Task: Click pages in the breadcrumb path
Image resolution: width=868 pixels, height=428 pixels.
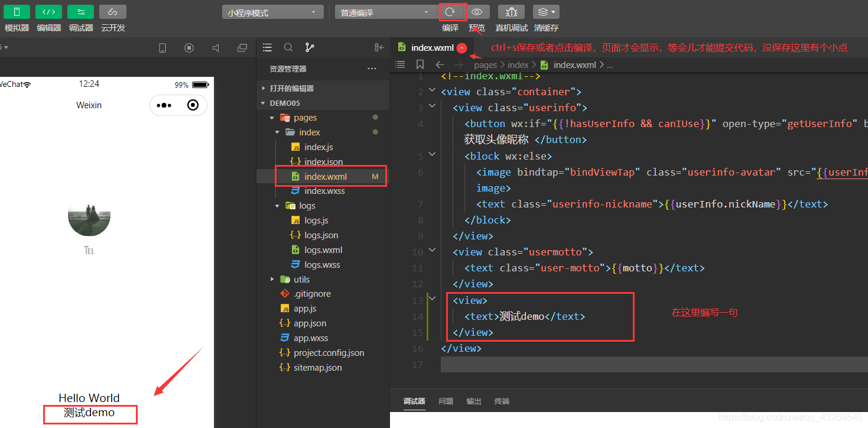Action: [486, 65]
